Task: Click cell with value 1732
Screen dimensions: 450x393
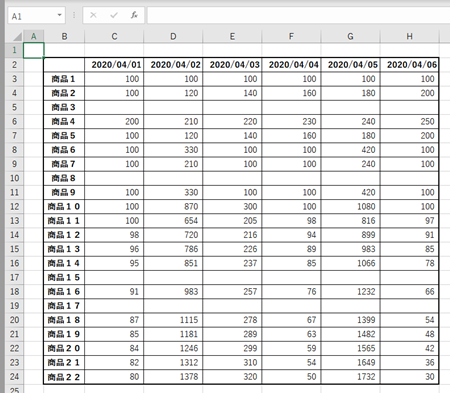Action: coord(350,377)
